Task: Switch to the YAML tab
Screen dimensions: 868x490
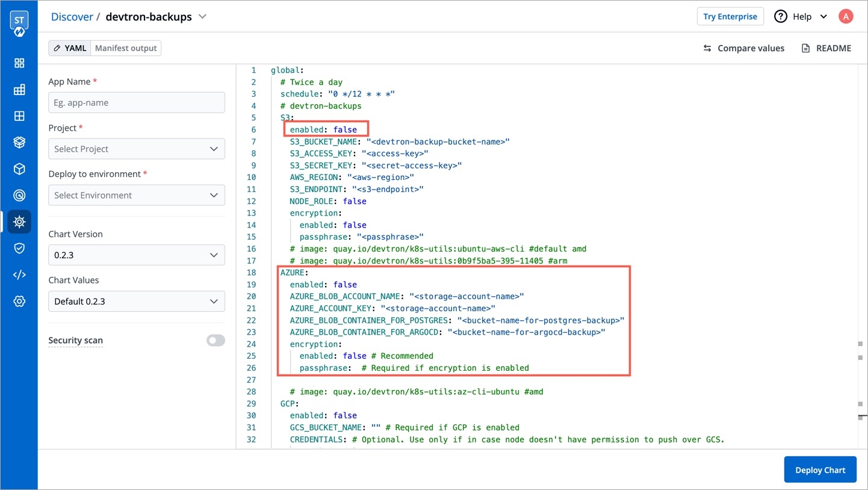Action: [x=70, y=48]
